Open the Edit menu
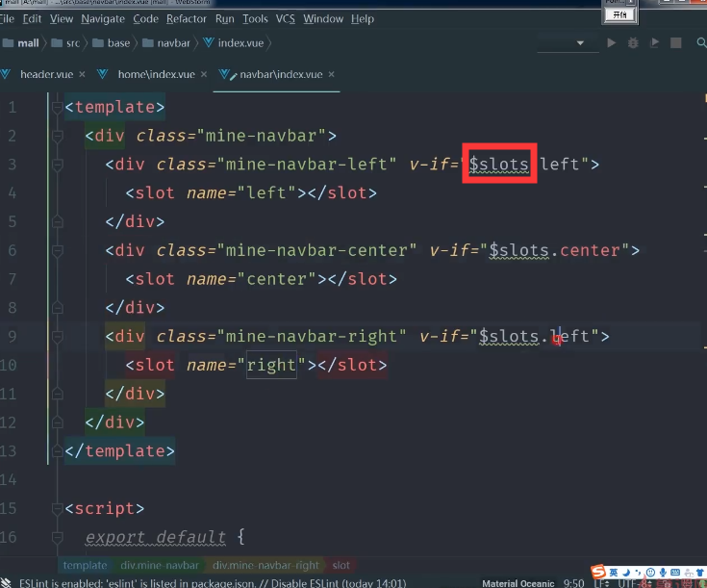Image resolution: width=707 pixels, height=588 pixels. (x=32, y=19)
